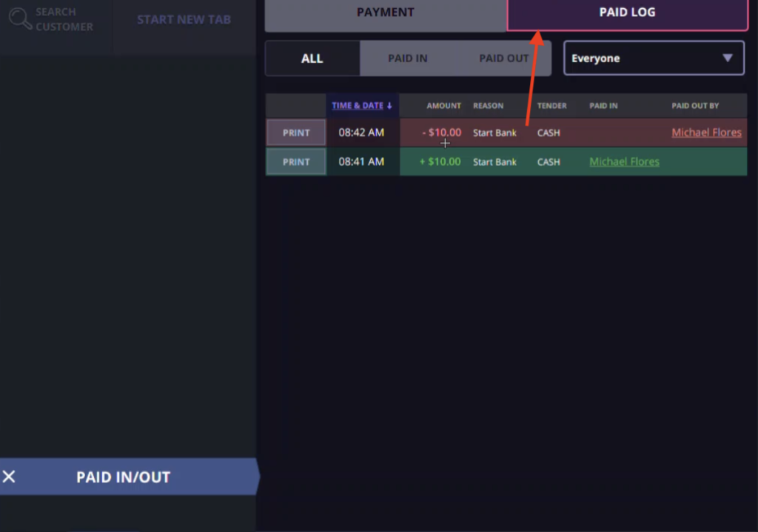Select the ALL filter
This screenshot has width=758, height=532.
click(312, 58)
